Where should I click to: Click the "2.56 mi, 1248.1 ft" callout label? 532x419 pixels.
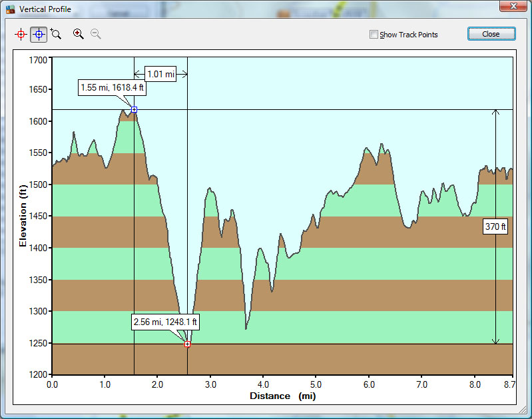tap(165, 322)
